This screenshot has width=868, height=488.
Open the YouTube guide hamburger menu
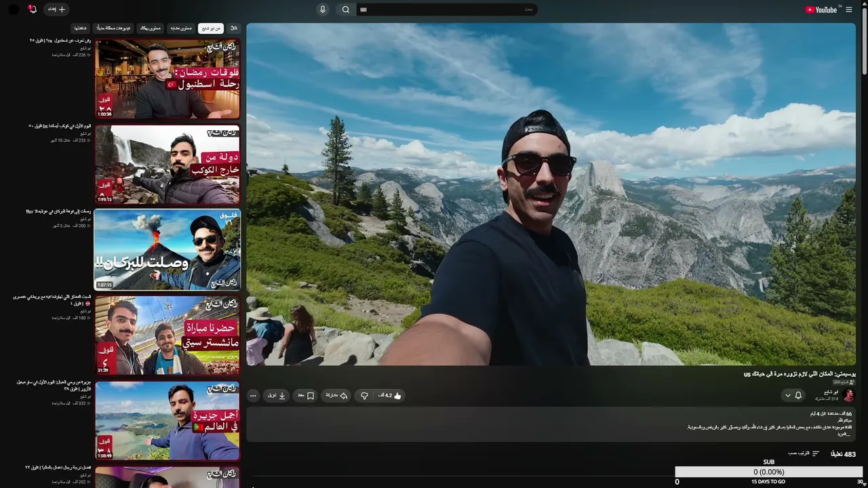click(x=849, y=9)
